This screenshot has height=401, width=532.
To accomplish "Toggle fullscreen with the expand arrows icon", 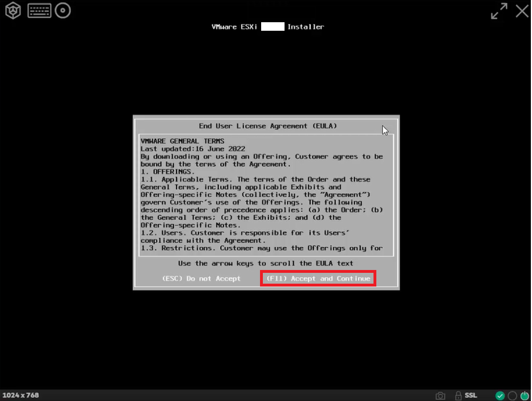I will coord(499,11).
